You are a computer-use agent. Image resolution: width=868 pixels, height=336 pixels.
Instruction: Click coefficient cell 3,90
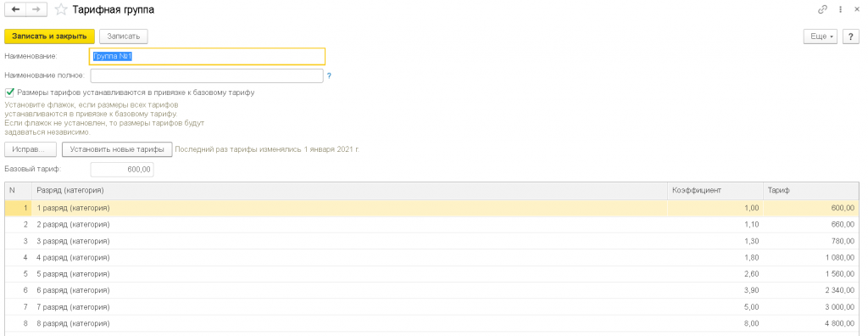click(715, 290)
